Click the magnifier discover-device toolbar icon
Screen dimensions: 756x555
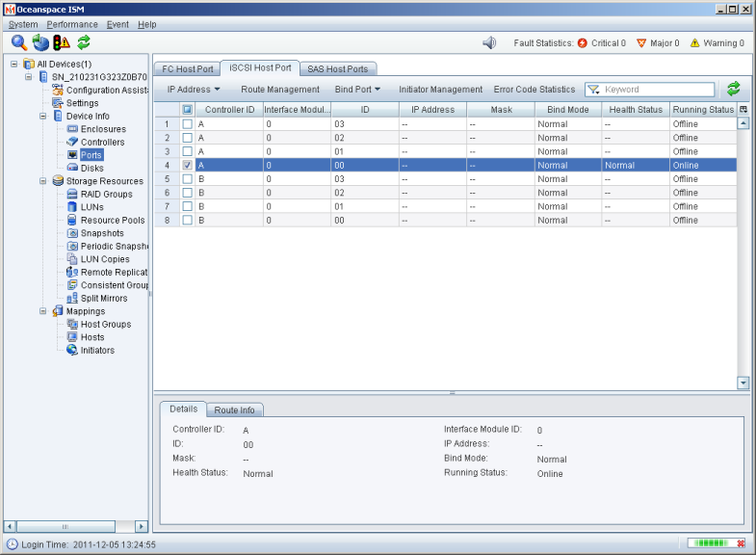[x=19, y=43]
